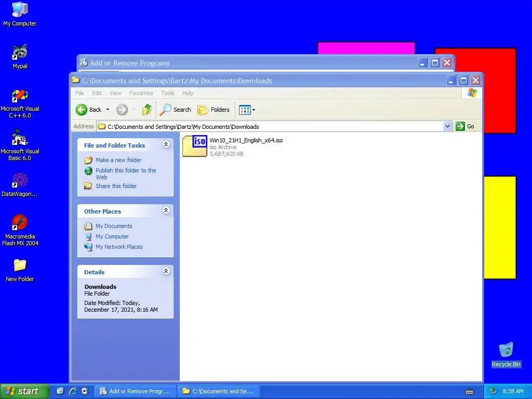Launch Internet Explorer from quick launch

coord(73,391)
